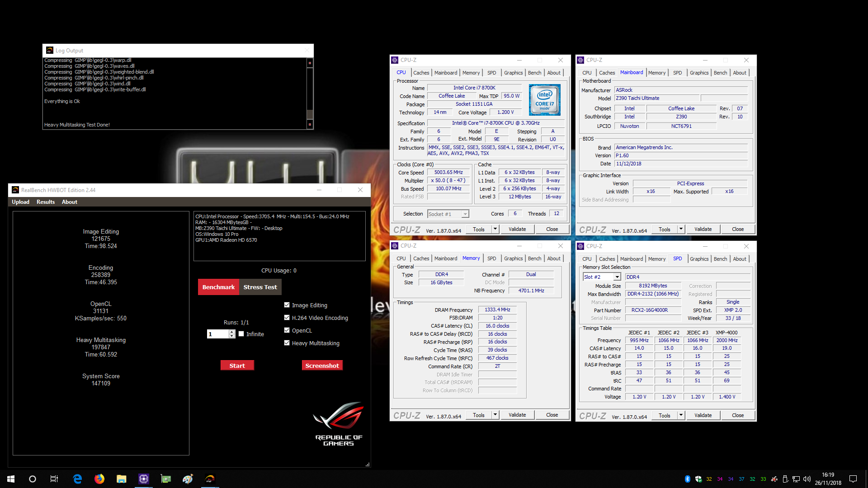868x488 pixels.
Task: Uncheck H.264 Video Encoding checkbox
Action: pos(287,318)
